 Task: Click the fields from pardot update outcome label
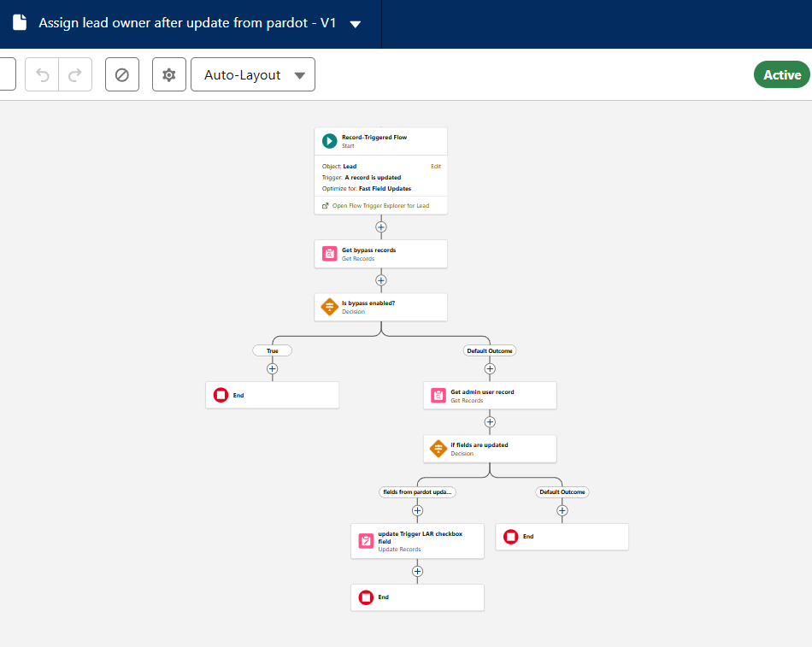click(x=417, y=492)
